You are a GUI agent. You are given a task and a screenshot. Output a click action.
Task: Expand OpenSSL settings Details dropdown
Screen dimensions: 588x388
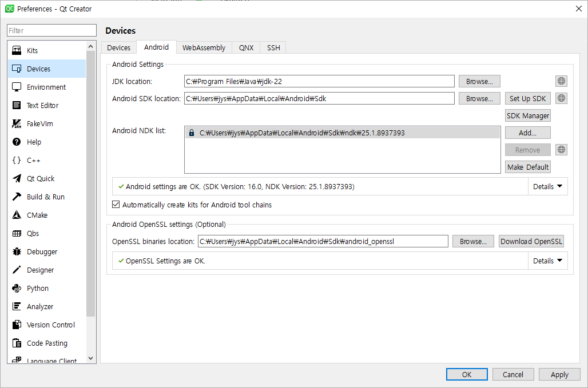coord(547,261)
